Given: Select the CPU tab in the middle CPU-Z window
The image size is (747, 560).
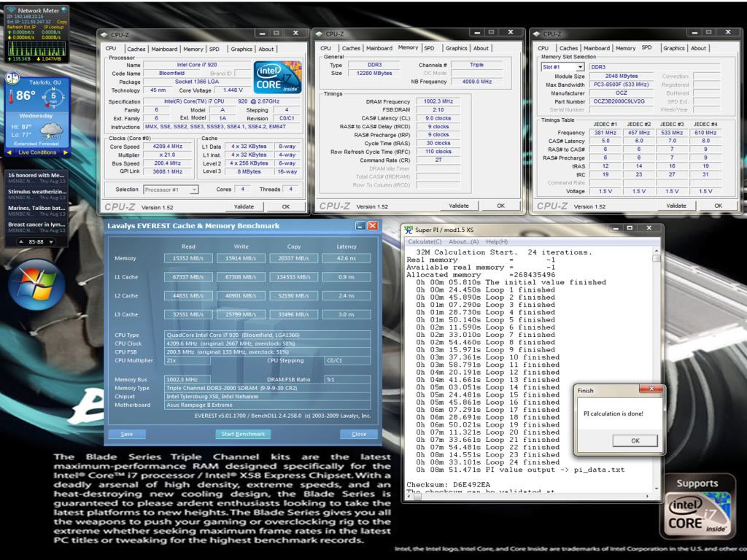Looking at the screenshot, I should (326, 48).
